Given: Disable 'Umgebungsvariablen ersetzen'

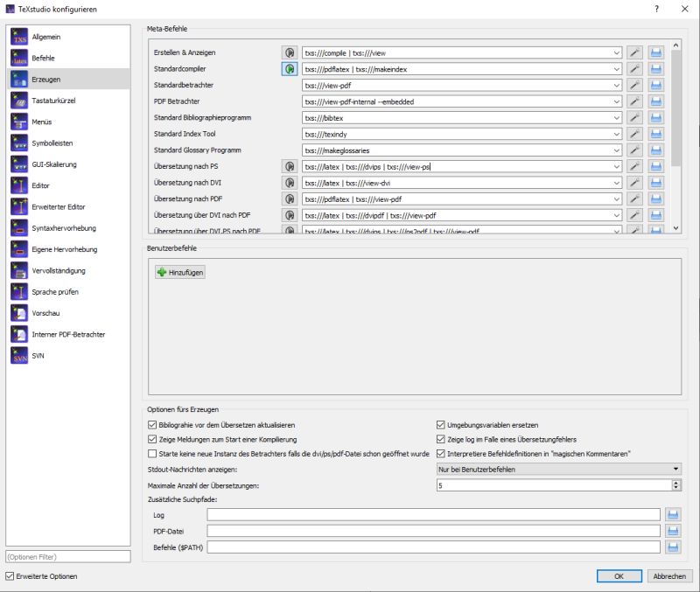Looking at the screenshot, I should tap(441, 424).
